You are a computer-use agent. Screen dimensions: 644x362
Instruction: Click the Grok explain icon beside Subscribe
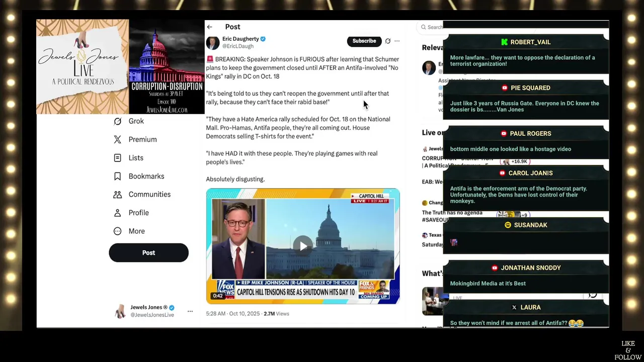point(387,41)
